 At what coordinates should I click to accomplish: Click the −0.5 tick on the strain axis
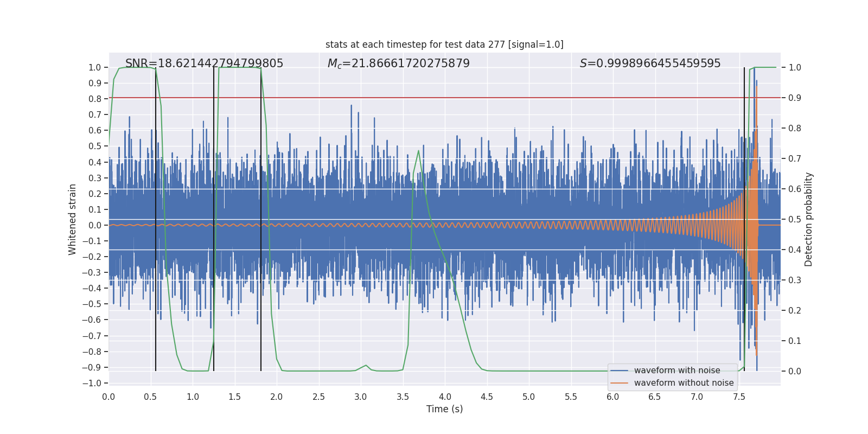point(92,304)
